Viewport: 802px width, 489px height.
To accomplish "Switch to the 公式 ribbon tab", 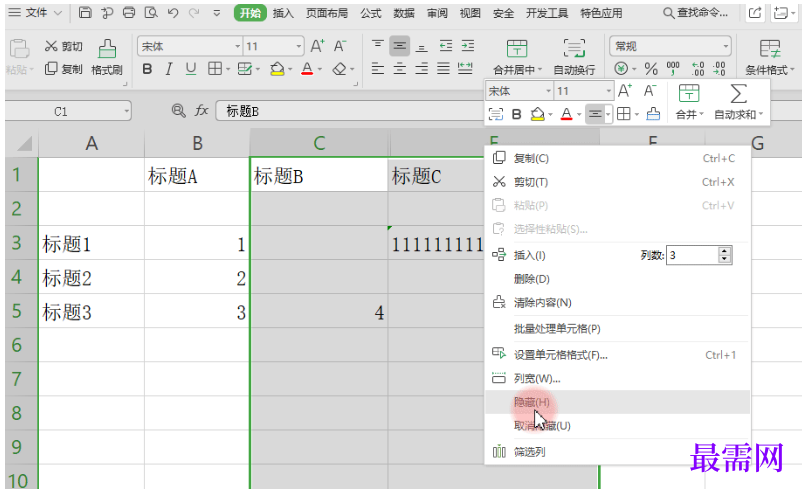I will (x=370, y=13).
